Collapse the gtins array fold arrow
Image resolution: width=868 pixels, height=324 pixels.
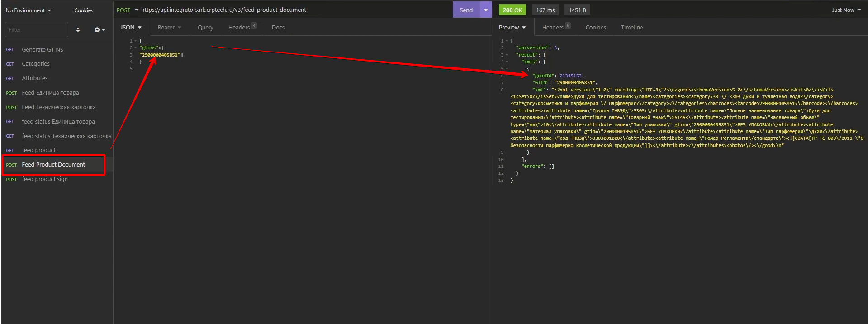(x=135, y=48)
